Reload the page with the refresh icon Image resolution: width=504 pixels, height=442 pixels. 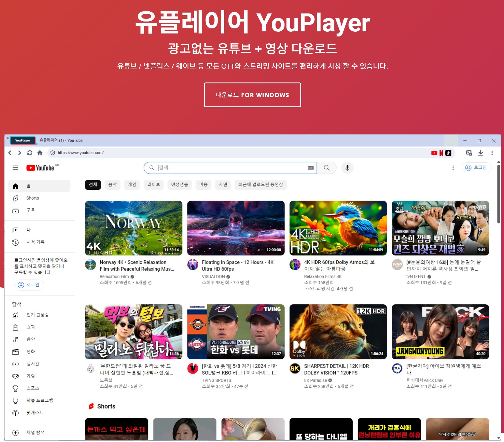[x=30, y=153]
